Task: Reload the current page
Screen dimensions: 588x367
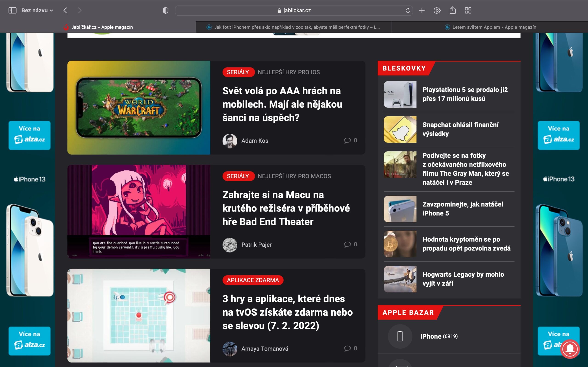Action: click(408, 10)
